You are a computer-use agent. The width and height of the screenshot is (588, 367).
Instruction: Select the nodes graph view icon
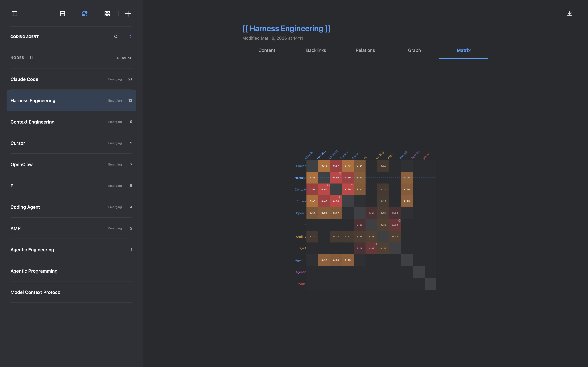point(84,14)
